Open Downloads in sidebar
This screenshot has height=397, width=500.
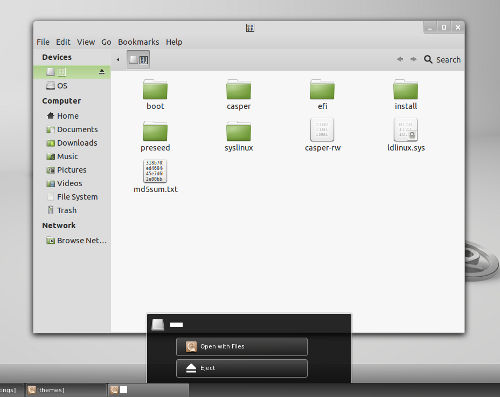72,143
